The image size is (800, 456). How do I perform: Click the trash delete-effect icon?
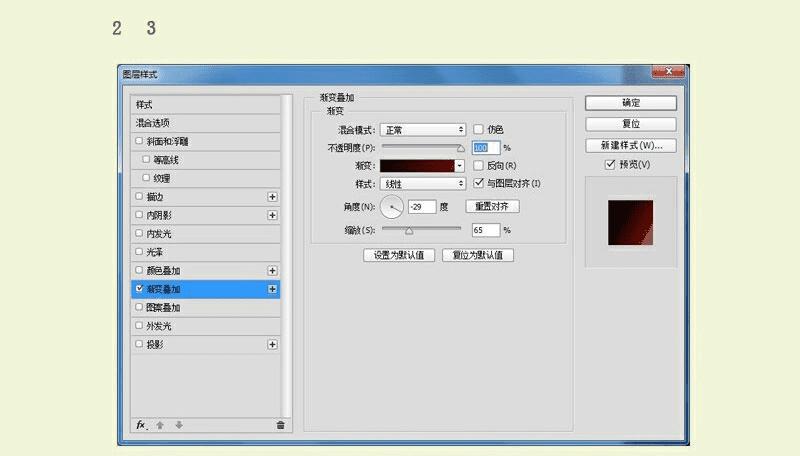coord(280,425)
